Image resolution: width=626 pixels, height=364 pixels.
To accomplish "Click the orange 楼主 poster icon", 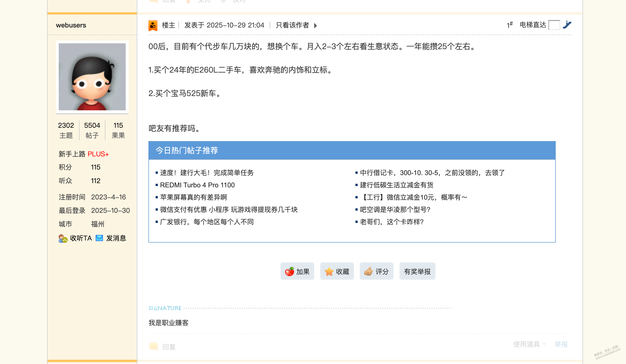I will tap(153, 25).
